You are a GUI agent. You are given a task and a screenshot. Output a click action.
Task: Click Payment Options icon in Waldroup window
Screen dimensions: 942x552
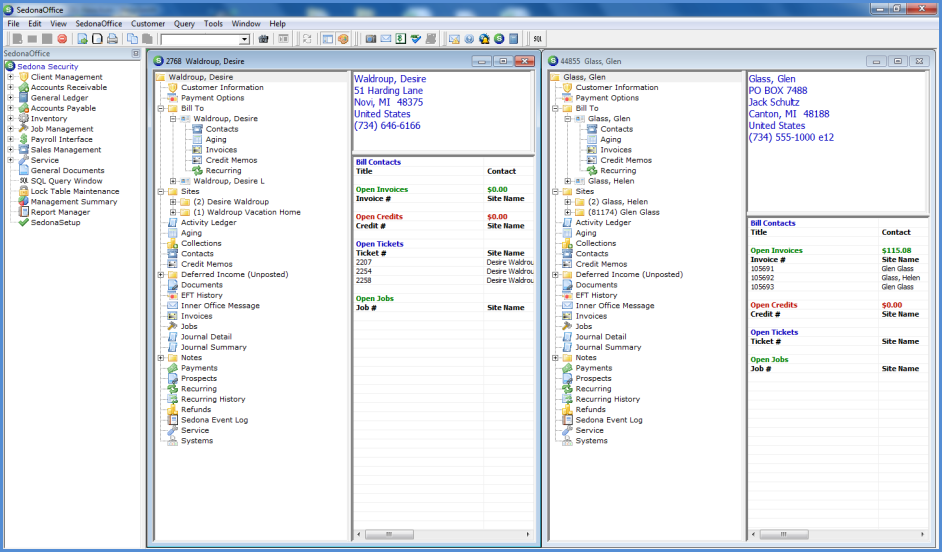172,98
